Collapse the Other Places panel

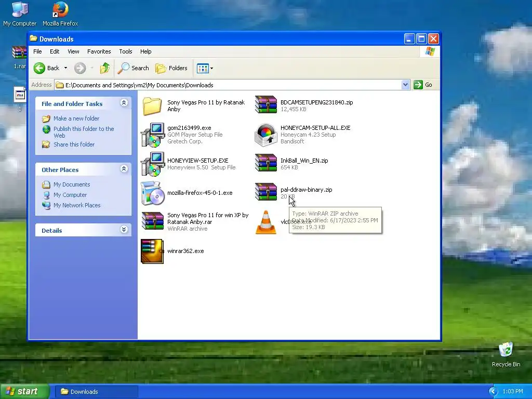pos(124,169)
